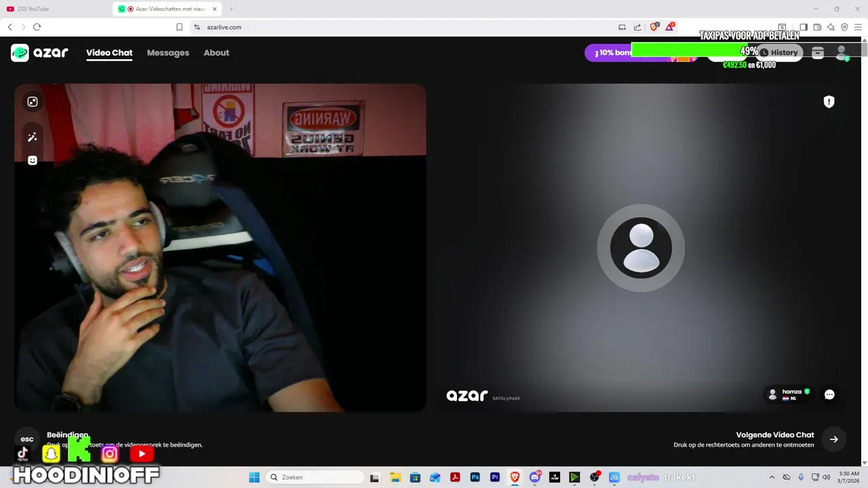The width and height of the screenshot is (868, 488).
Task: Open the About page
Action: 216,53
